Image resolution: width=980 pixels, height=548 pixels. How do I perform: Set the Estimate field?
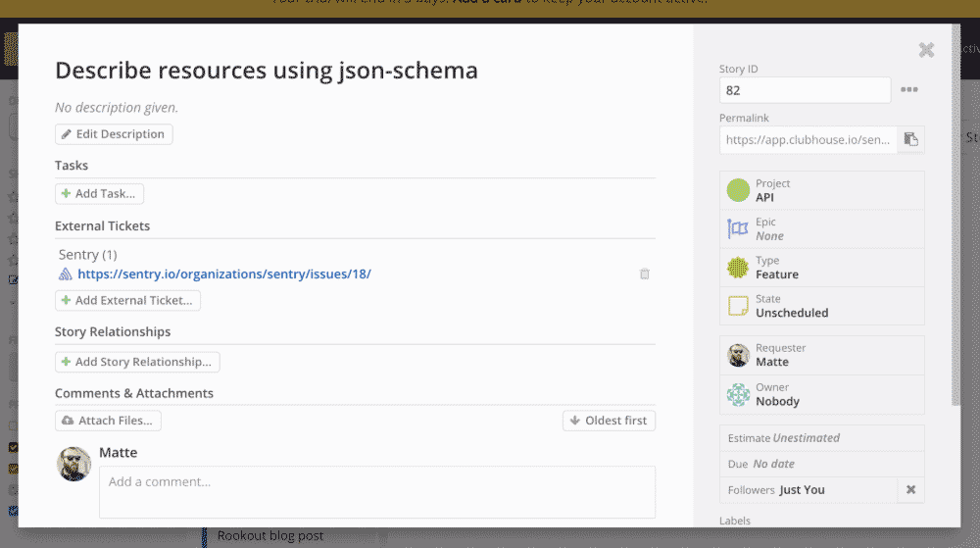point(821,438)
